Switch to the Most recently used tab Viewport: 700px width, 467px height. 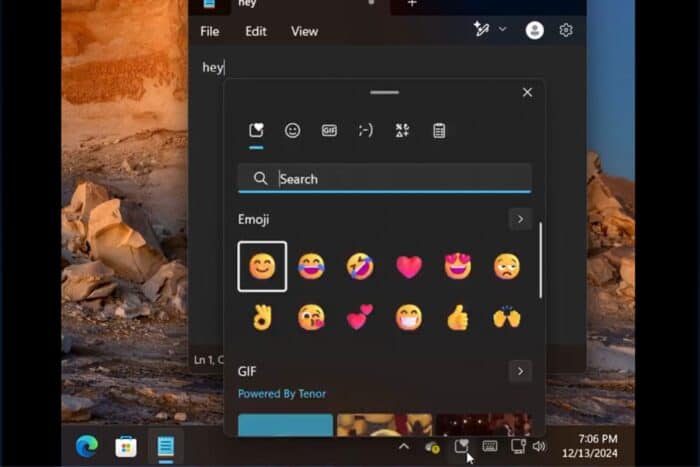(x=256, y=130)
